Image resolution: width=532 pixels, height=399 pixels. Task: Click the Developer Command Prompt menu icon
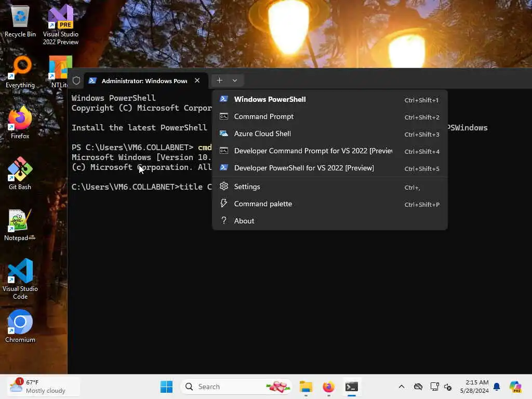(x=223, y=151)
